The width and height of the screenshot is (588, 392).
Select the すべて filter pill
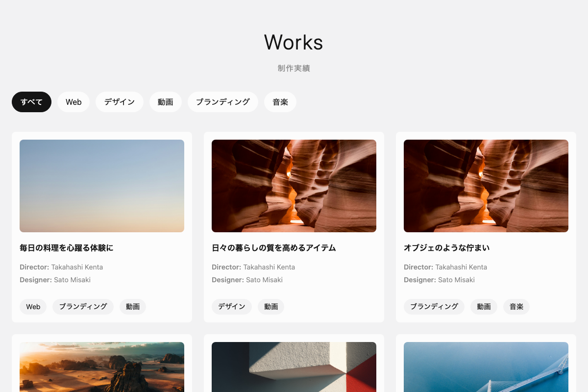pyautogui.click(x=31, y=102)
